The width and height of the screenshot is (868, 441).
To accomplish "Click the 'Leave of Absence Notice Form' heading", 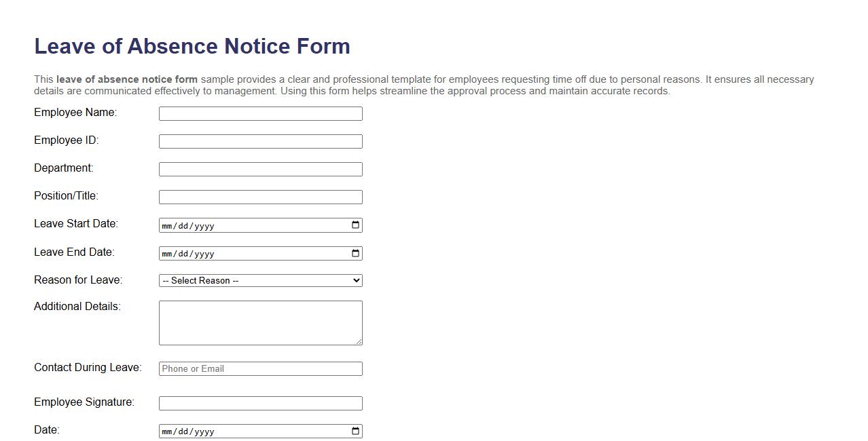I will 192,46.
